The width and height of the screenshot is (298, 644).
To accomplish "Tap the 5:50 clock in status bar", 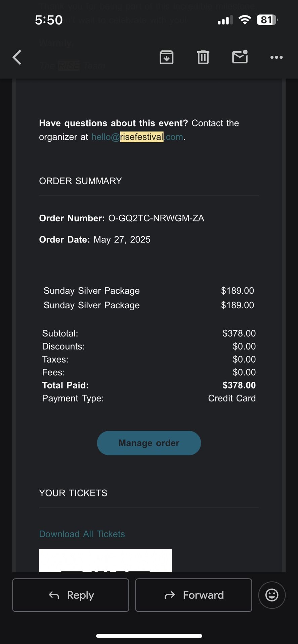I will point(49,20).
